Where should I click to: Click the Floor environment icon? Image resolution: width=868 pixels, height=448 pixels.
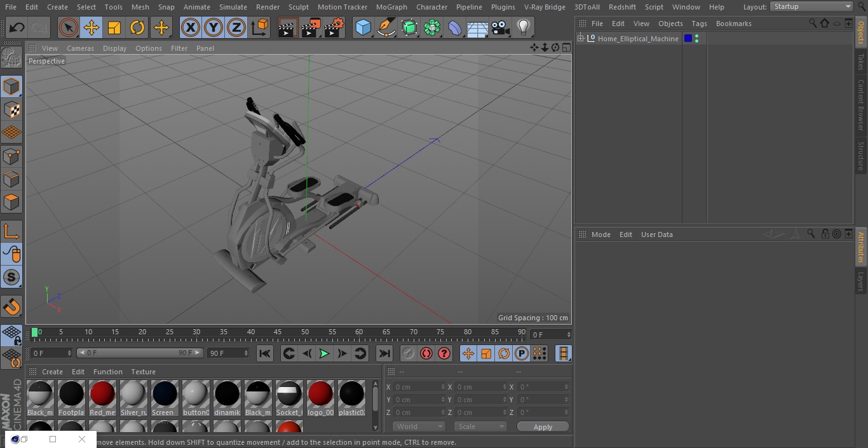(x=477, y=27)
